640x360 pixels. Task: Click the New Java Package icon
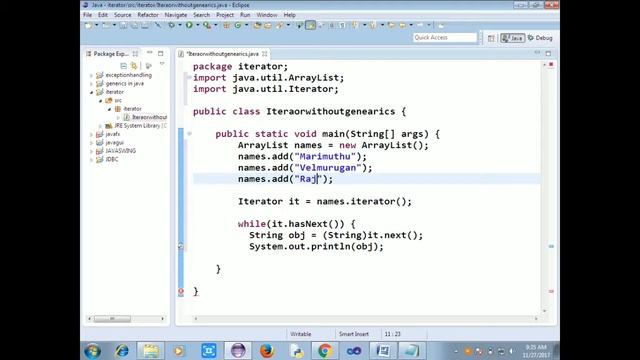pyautogui.click(x=227, y=25)
